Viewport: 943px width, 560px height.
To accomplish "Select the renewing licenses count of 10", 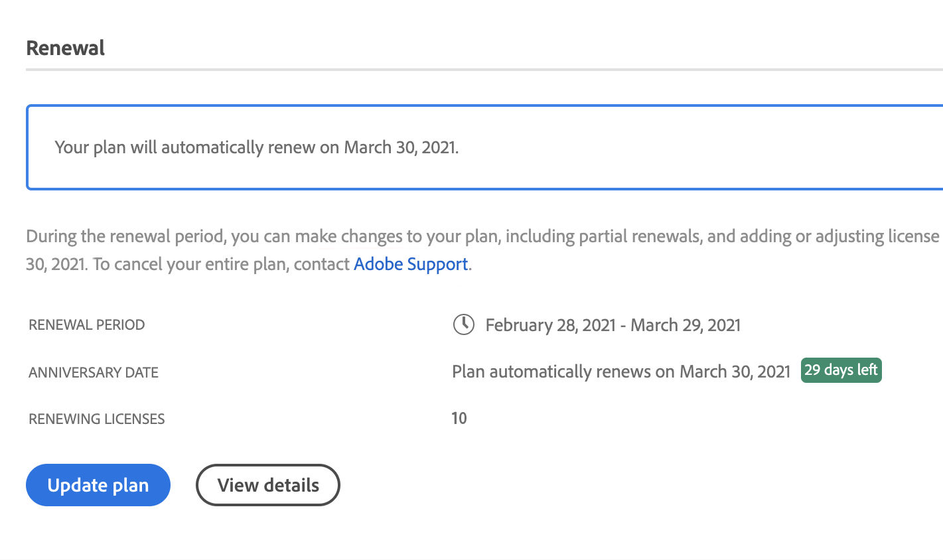I will (459, 418).
